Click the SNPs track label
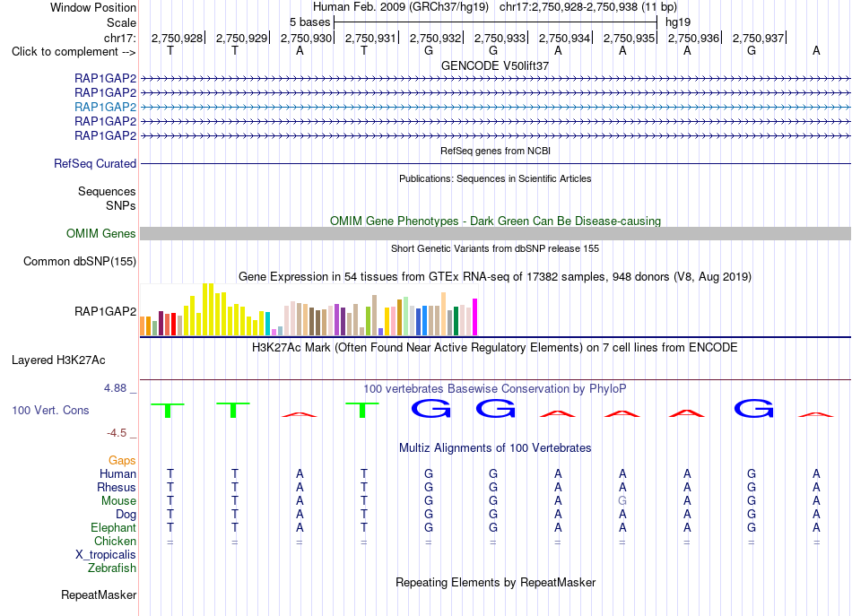Viewport: 852px width, 616px height. click(121, 206)
